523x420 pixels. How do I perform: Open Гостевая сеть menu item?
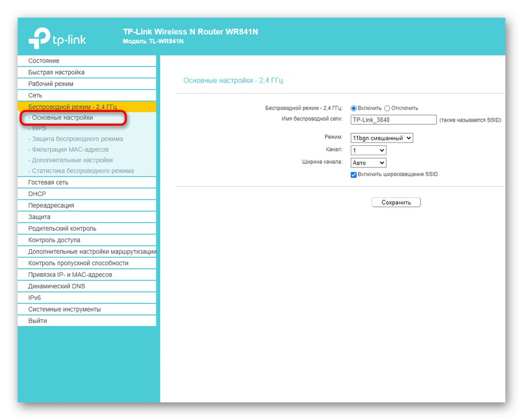(x=87, y=183)
